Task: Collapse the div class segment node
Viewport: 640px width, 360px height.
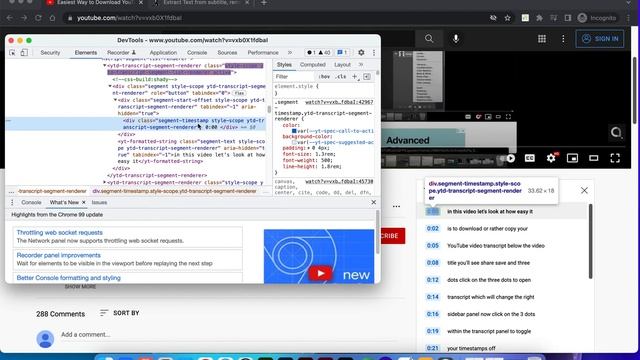Action: (110, 87)
